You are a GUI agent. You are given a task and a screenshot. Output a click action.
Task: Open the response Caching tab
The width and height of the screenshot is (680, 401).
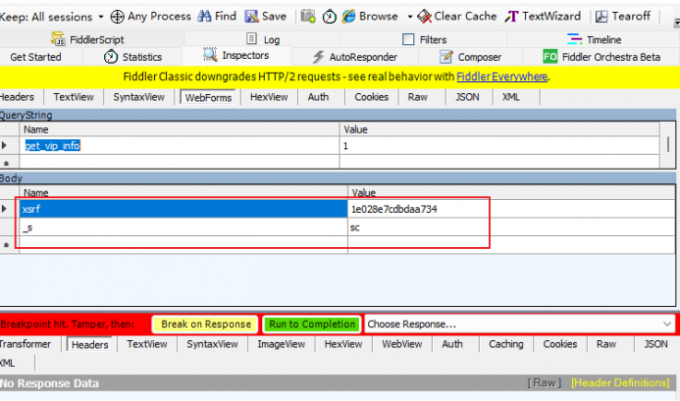click(x=506, y=344)
